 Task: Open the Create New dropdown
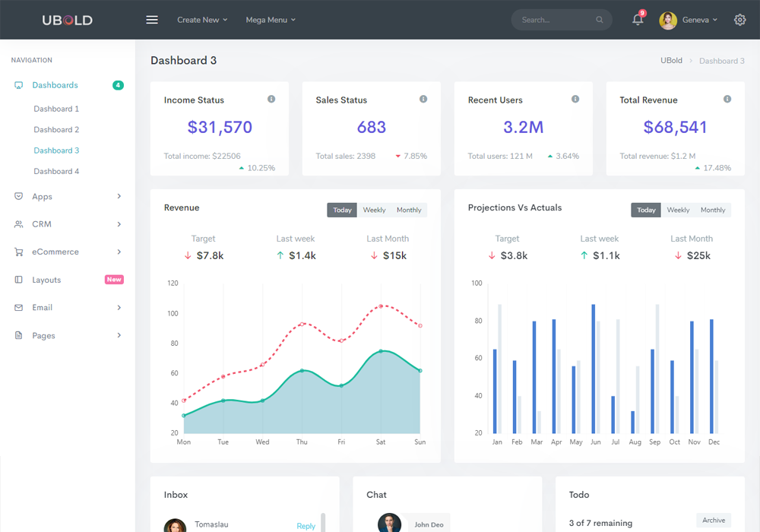pos(202,20)
